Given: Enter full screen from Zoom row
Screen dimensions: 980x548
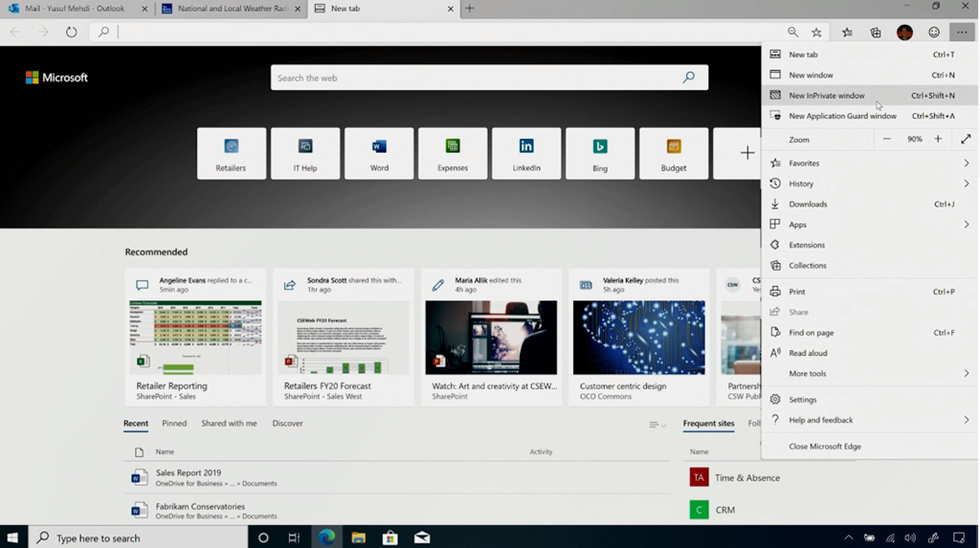Looking at the screenshot, I should tap(965, 140).
